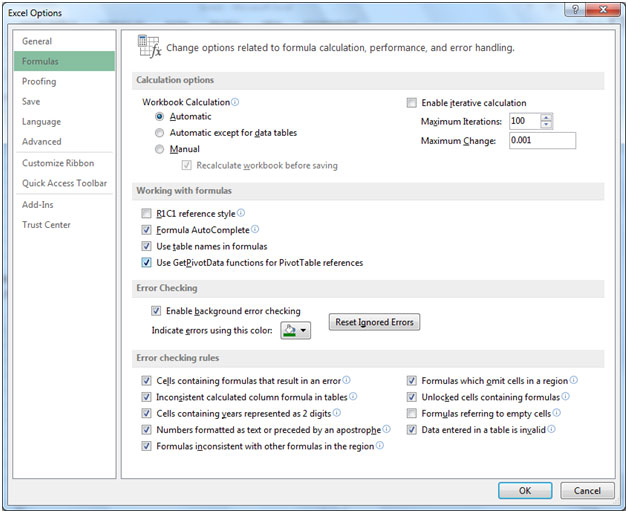Select the Formulas category in sidebar
The height and width of the screenshot is (513, 628).
64,61
